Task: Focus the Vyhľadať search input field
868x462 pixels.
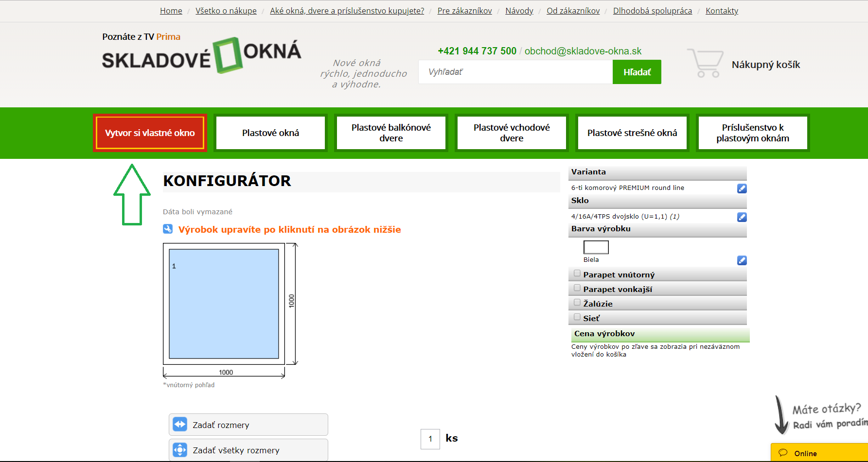Action: pos(515,72)
